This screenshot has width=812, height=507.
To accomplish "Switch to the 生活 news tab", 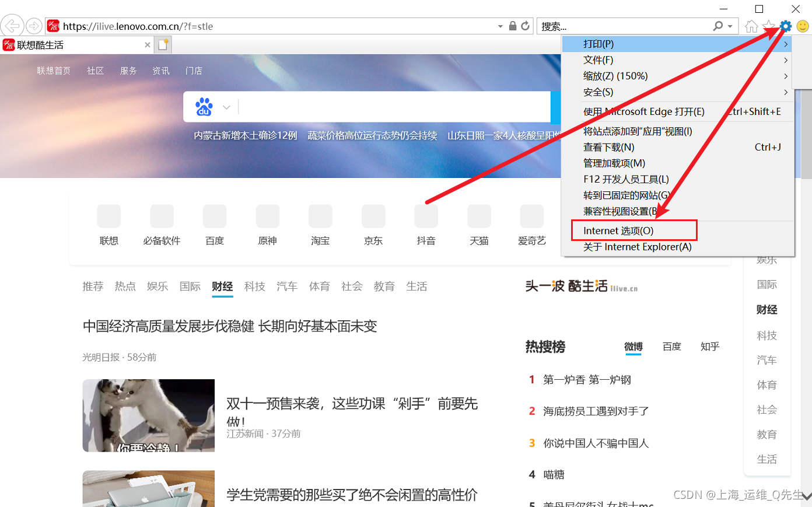I will 416,286.
